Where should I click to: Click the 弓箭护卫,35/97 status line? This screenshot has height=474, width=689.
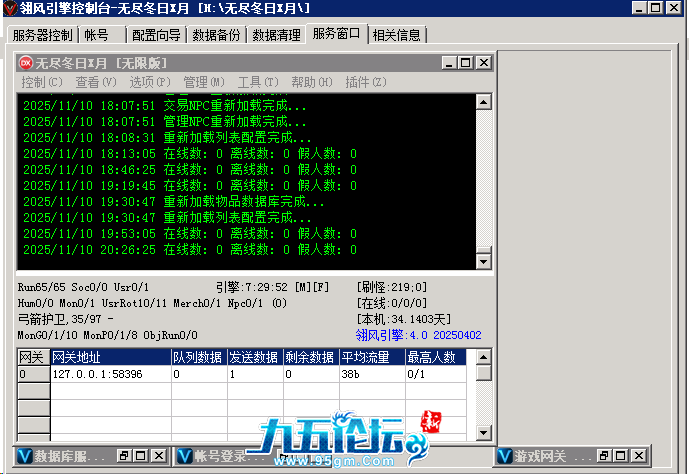(65, 319)
